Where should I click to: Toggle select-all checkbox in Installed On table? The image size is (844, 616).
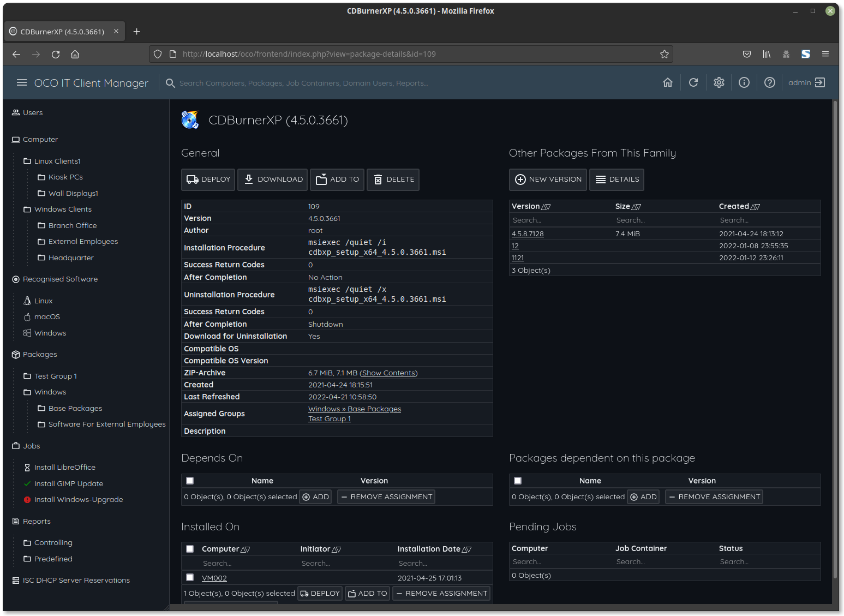190,549
